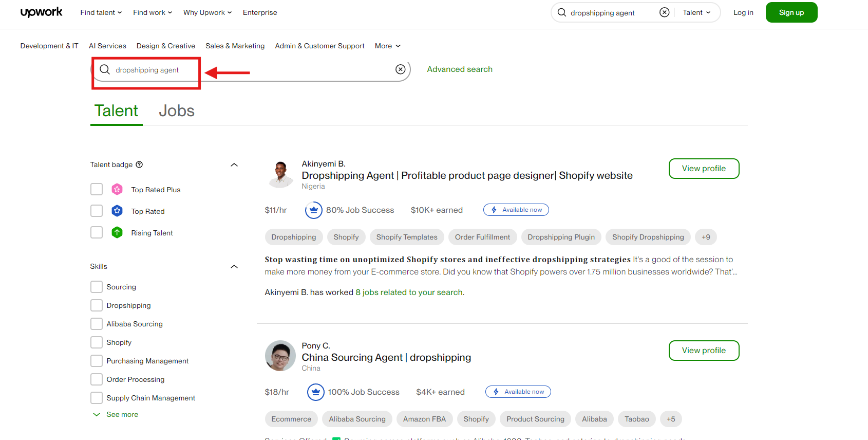
Task: Open Admin & Customer Support category
Action: pyautogui.click(x=320, y=46)
